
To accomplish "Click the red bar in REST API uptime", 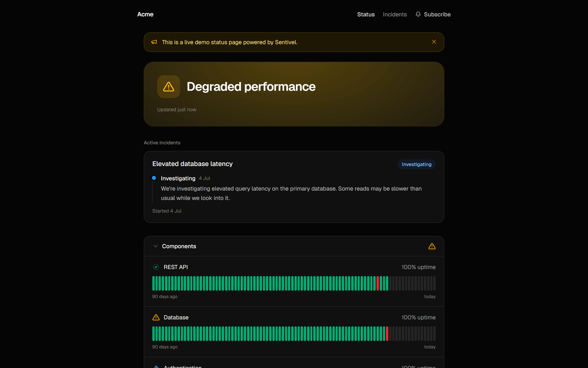I will 378,283.
